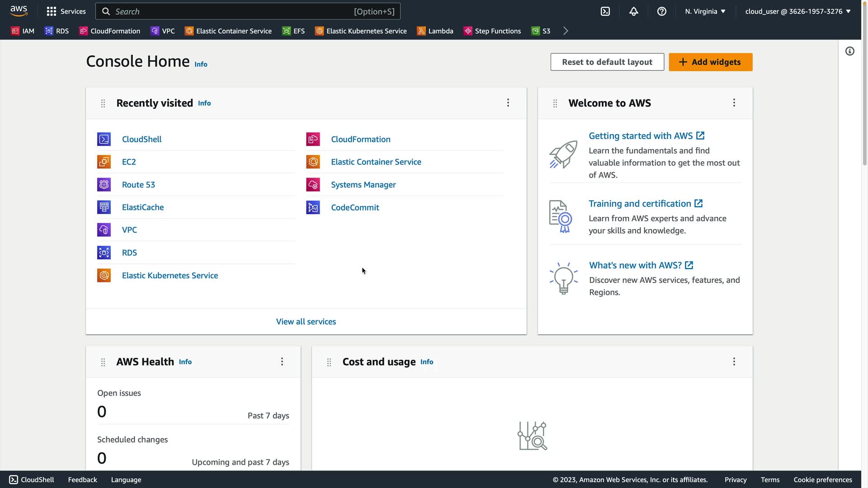Screen dimensions: 868x488
Task: Open the Recently visited widget options menu
Action: pos(508,103)
